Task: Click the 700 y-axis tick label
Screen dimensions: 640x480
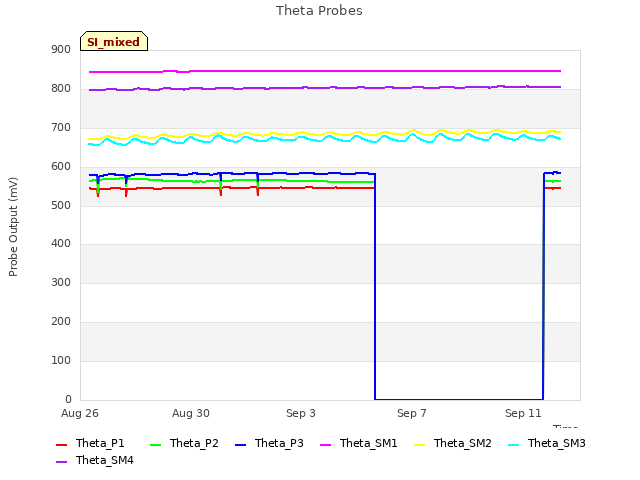Action: (x=61, y=128)
